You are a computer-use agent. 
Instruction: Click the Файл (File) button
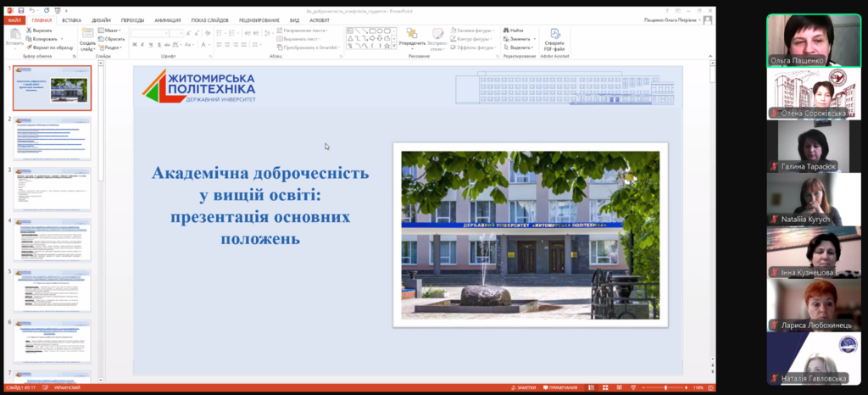point(13,19)
